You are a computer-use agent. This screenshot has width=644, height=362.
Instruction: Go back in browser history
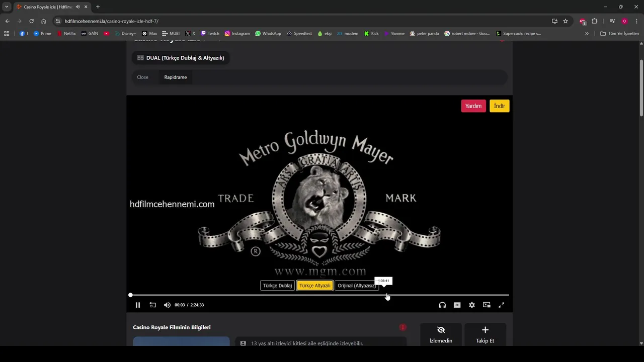pos(7,21)
